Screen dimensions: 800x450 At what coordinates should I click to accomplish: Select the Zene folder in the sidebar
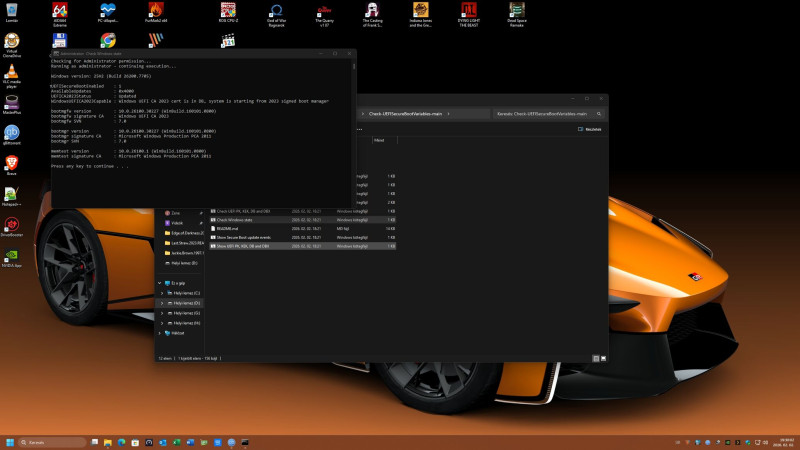174,212
